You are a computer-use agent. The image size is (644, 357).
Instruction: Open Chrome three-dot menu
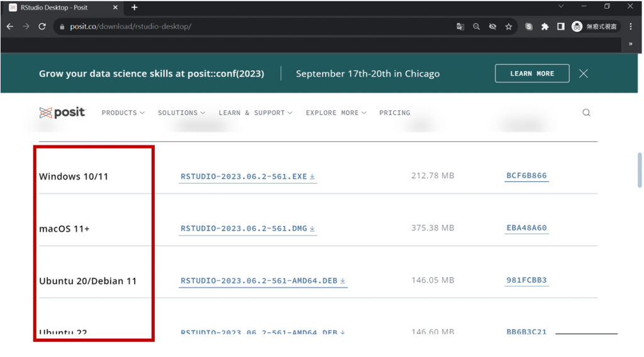click(x=631, y=26)
